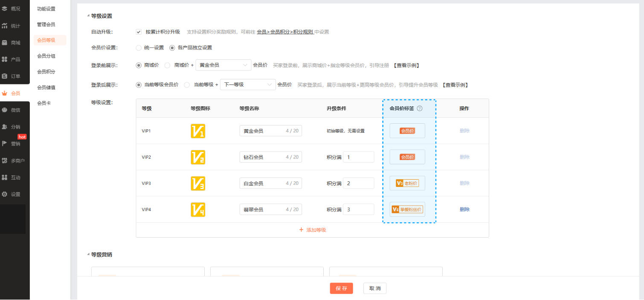
Task: Toggle the 按累计积分升级 checkbox
Action: (139, 32)
